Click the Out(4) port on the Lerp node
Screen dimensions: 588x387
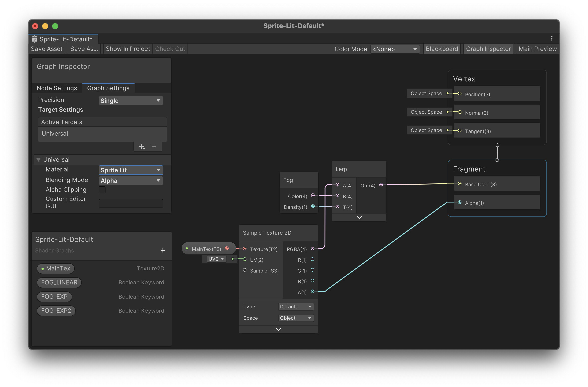381,185
